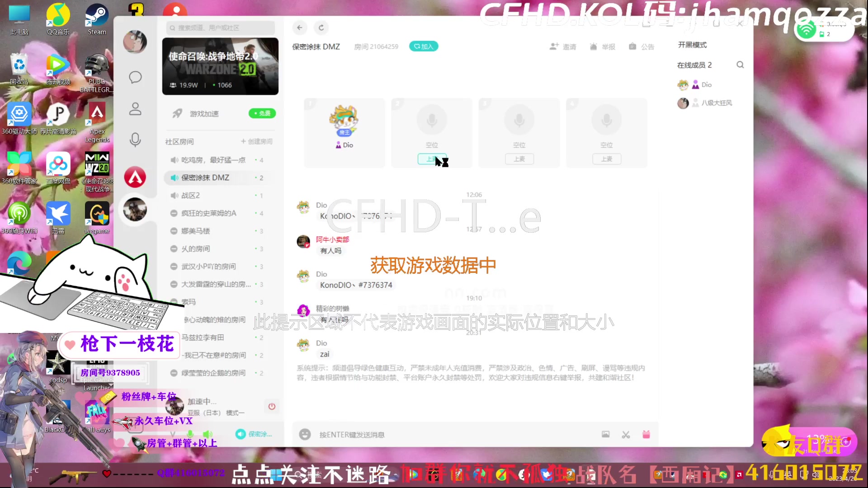The image size is (868, 488).
Task: Select Dio's host seat avatar
Action: pos(344,120)
